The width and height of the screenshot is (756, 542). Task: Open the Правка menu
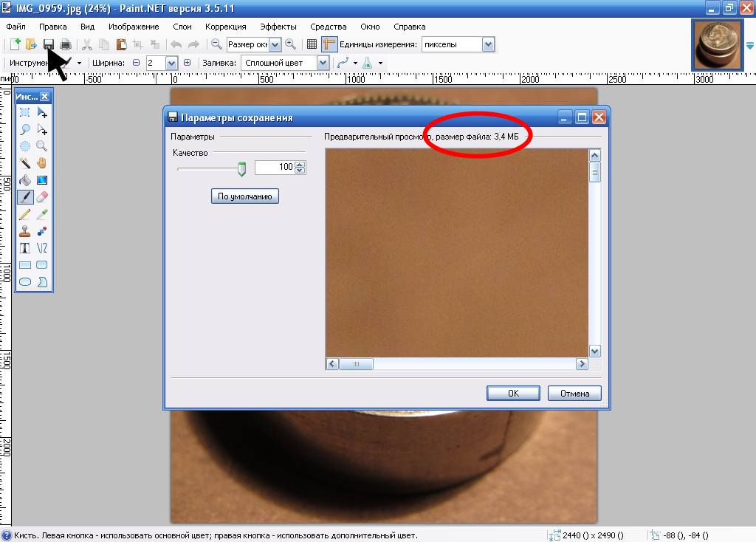click(52, 27)
